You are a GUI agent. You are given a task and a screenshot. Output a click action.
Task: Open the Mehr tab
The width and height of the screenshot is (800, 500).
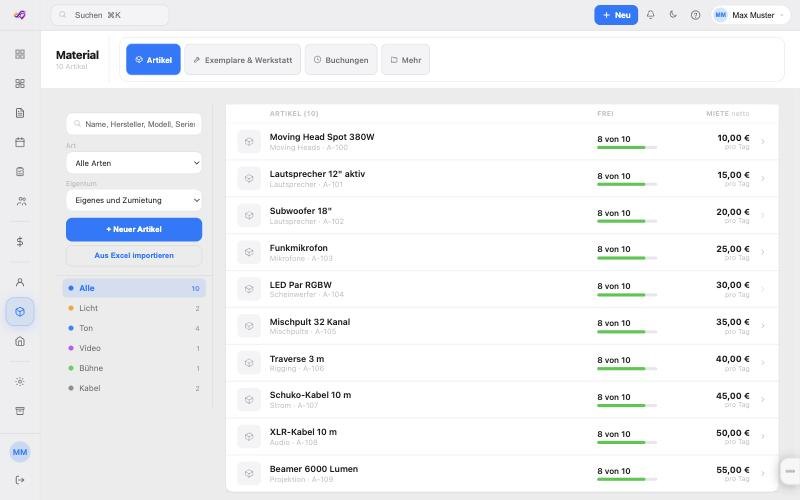pos(406,60)
